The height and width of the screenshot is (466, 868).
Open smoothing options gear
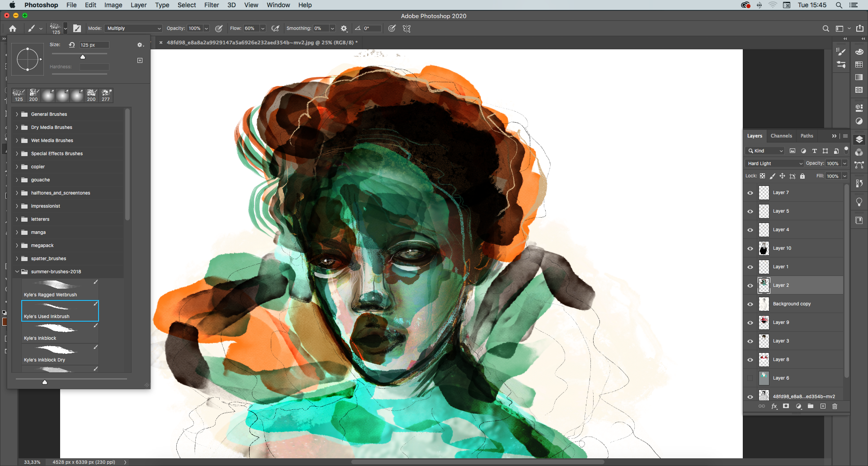pos(344,29)
